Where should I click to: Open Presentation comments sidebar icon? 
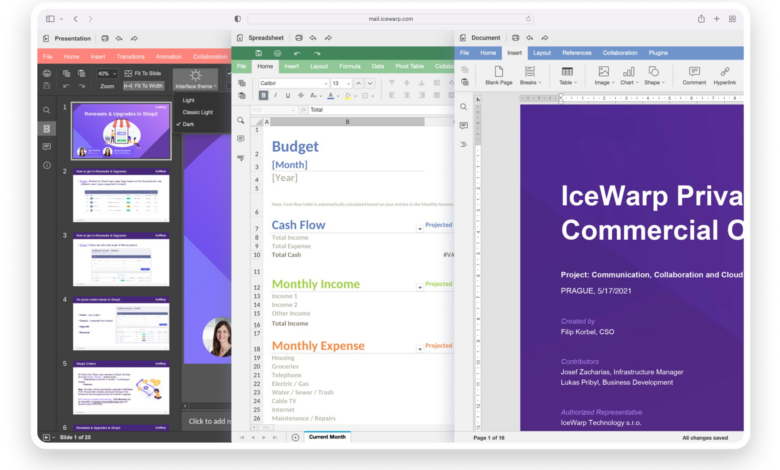tap(47, 147)
